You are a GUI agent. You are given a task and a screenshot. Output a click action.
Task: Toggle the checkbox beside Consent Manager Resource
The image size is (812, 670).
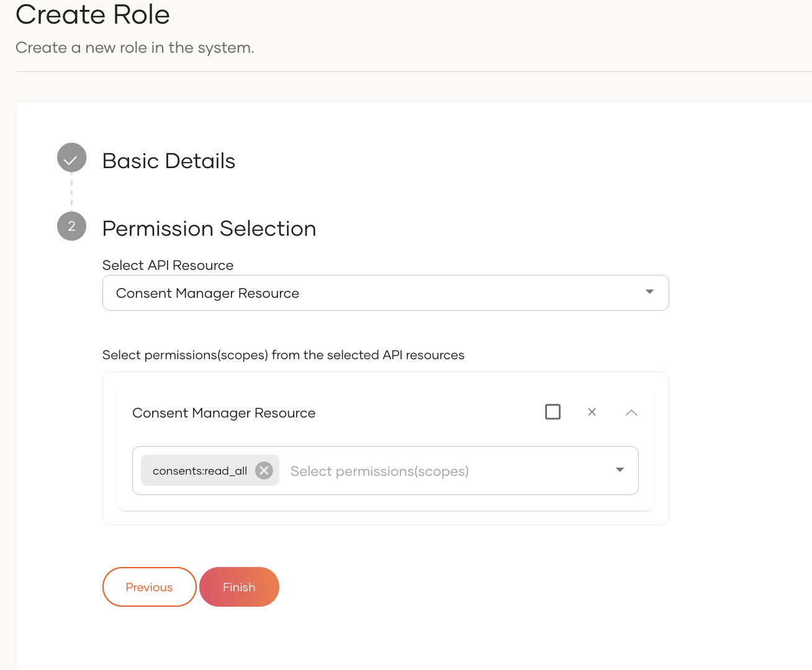click(553, 411)
